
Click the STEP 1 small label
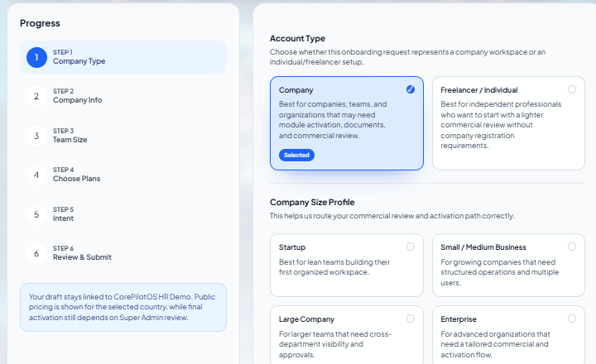click(63, 52)
